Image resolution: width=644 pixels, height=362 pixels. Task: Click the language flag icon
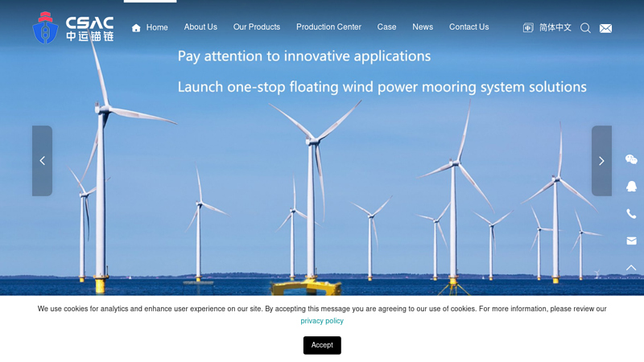tap(528, 28)
